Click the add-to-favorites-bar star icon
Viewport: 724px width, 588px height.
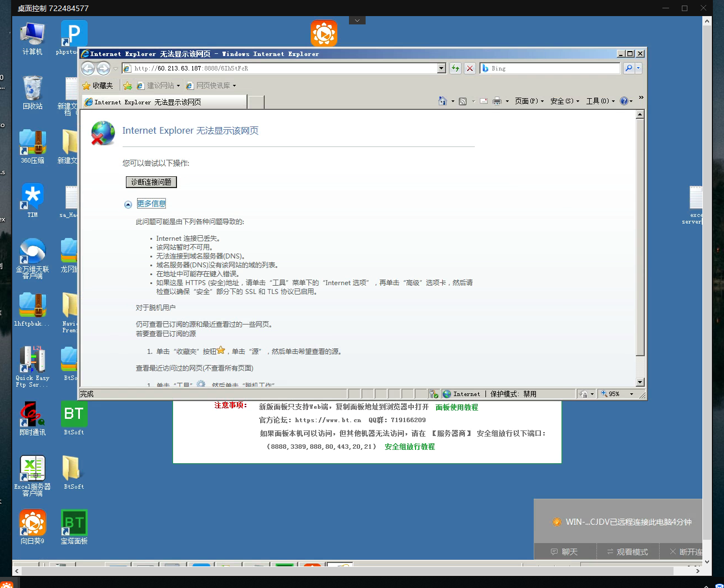128,85
